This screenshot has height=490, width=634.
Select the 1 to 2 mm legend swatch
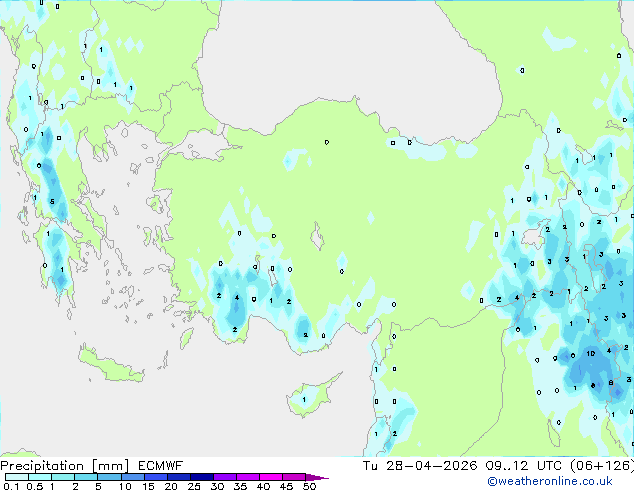coord(63,477)
